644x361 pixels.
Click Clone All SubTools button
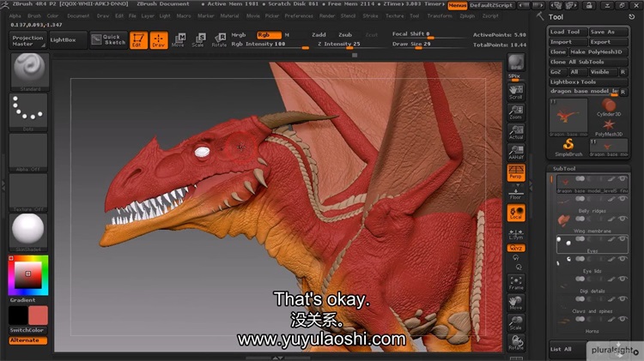tap(588, 62)
